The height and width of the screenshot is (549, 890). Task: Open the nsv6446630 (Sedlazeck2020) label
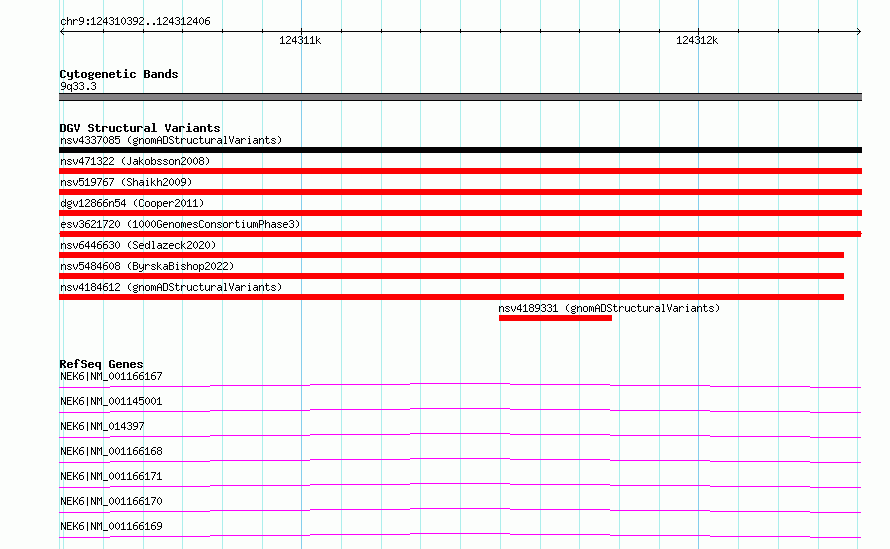(x=138, y=245)
